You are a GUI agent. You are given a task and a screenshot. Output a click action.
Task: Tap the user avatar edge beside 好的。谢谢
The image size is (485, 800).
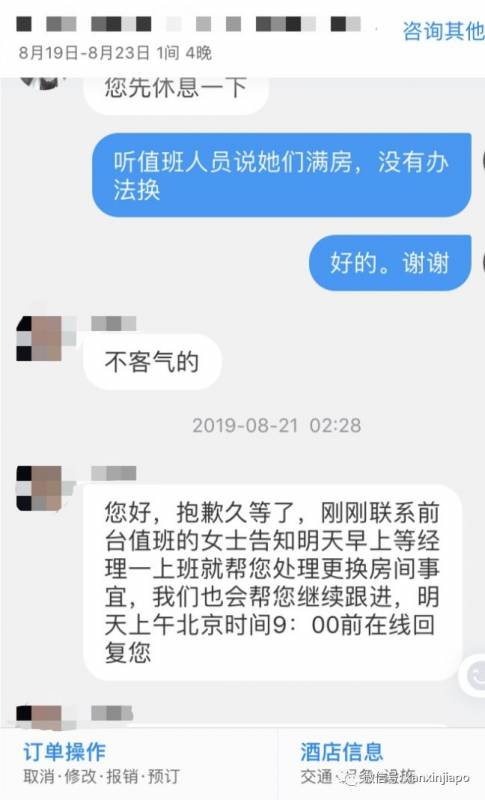tap(482, 261)
